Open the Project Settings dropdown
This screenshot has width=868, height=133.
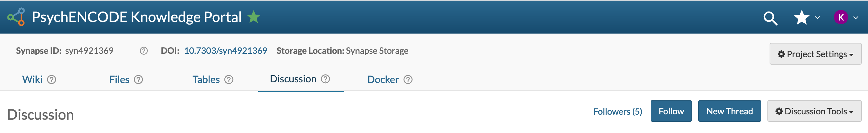click(x=815, y=54)
